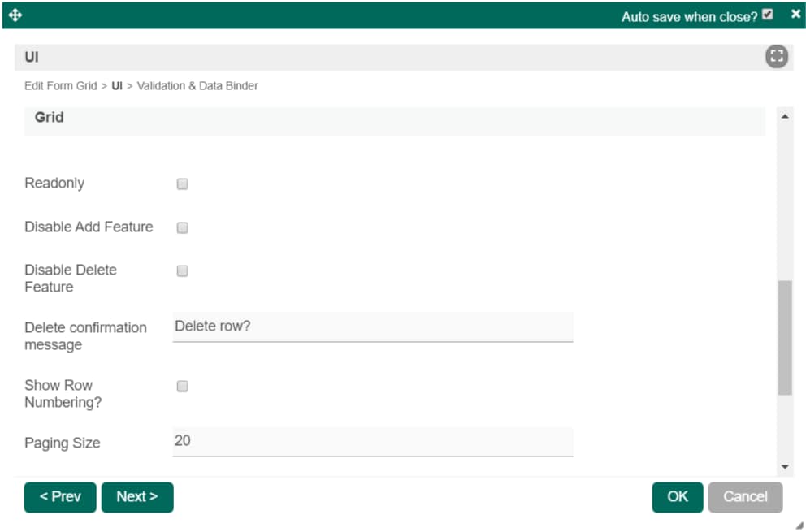Click the Next > button

coord(137,497)
